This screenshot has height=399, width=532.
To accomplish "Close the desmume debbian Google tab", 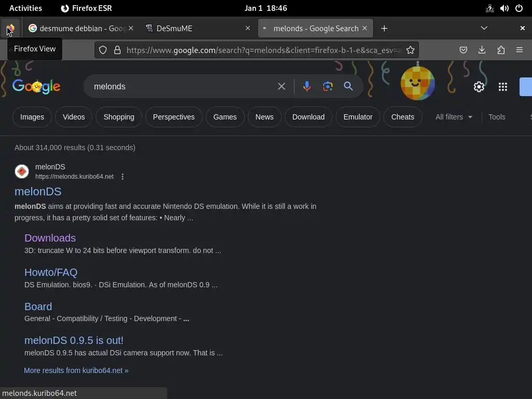I will point(131,28).
